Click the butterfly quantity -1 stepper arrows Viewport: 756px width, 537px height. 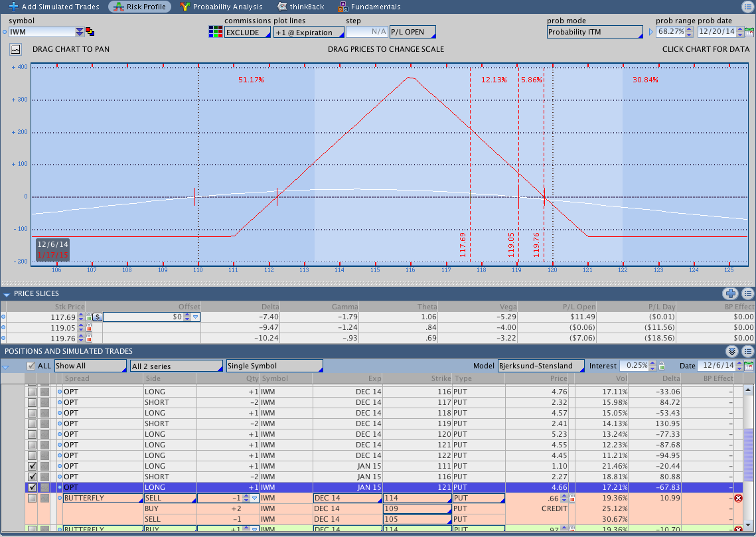246,498
